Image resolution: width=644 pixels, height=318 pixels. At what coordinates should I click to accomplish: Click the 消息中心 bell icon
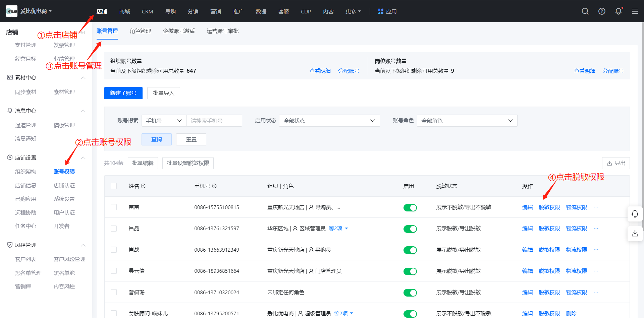coord(10,111)
